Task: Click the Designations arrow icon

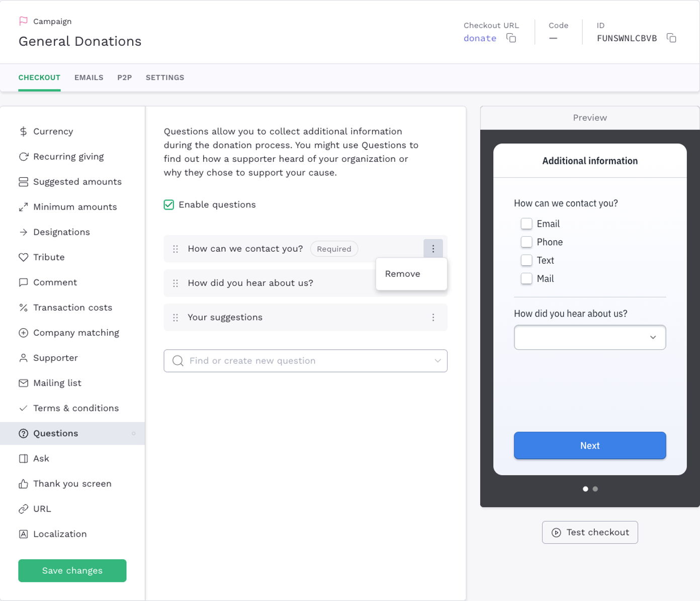Action: point(23,232)
